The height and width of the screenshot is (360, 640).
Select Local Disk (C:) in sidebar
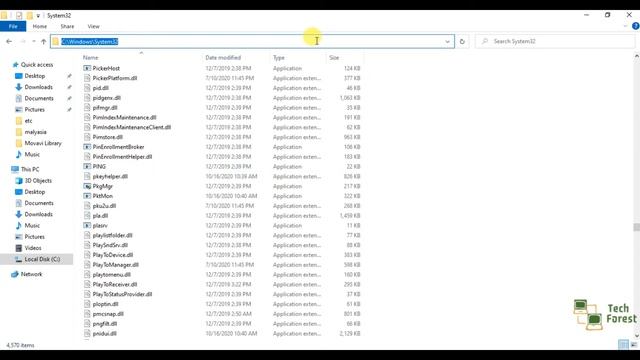42,259
